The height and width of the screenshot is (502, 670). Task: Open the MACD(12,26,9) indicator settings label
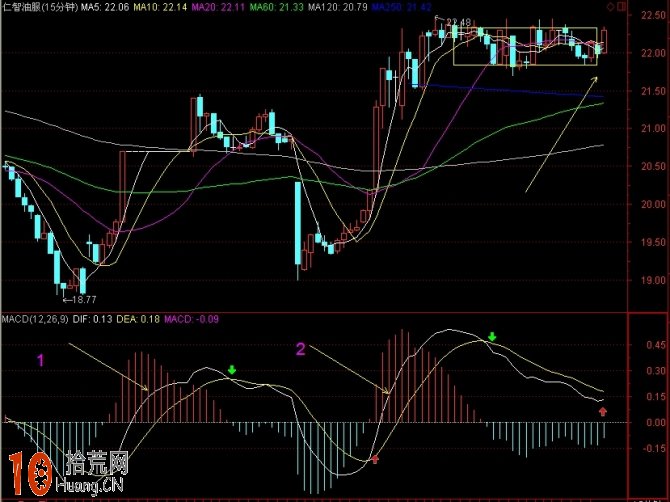click(x=35, y=319)
